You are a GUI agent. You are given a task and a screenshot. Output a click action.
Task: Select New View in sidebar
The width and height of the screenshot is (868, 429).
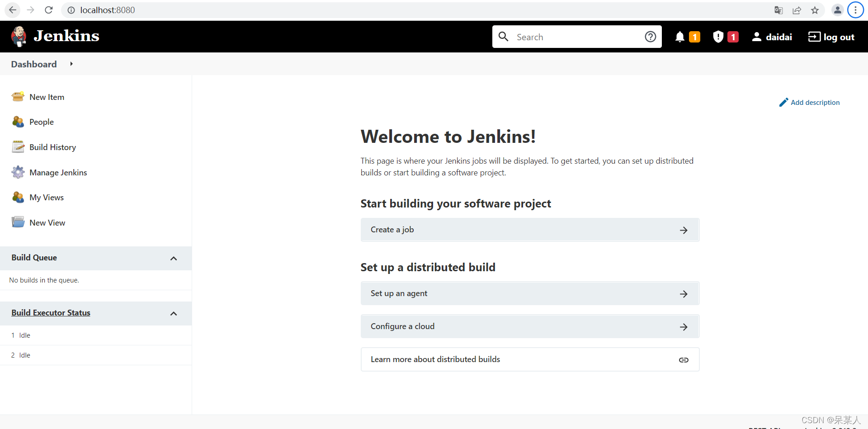[x=47, y=223]
